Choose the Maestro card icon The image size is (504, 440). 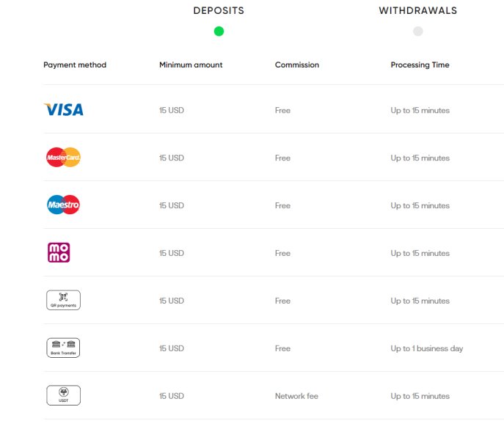[x=63, y=205]
